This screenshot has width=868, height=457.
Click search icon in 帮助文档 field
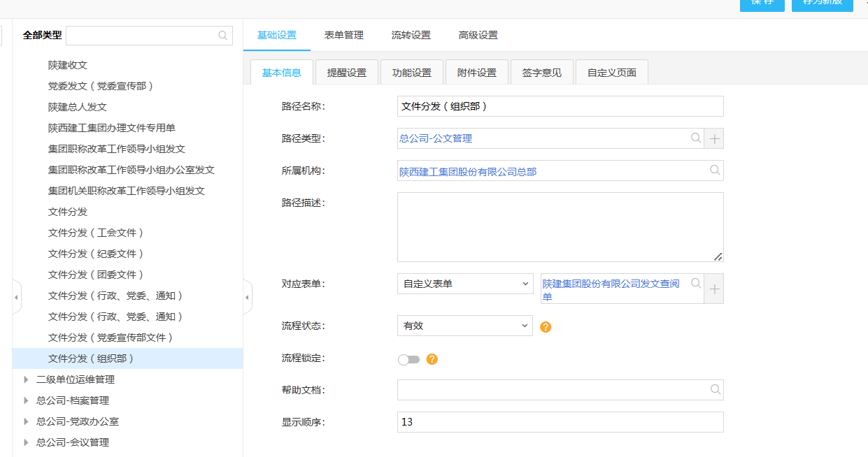pos(715,389)
